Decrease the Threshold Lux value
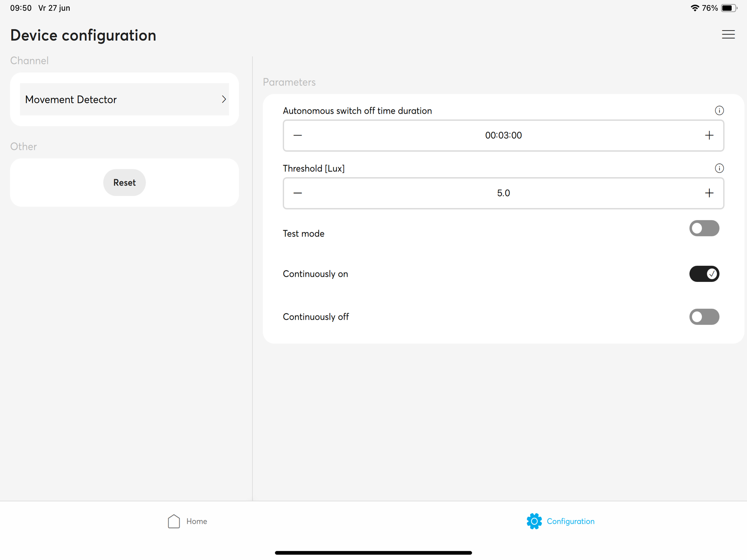 [297, 193]
